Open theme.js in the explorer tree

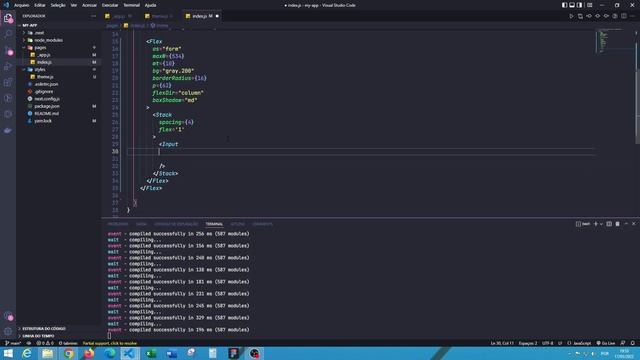(45, 77)
